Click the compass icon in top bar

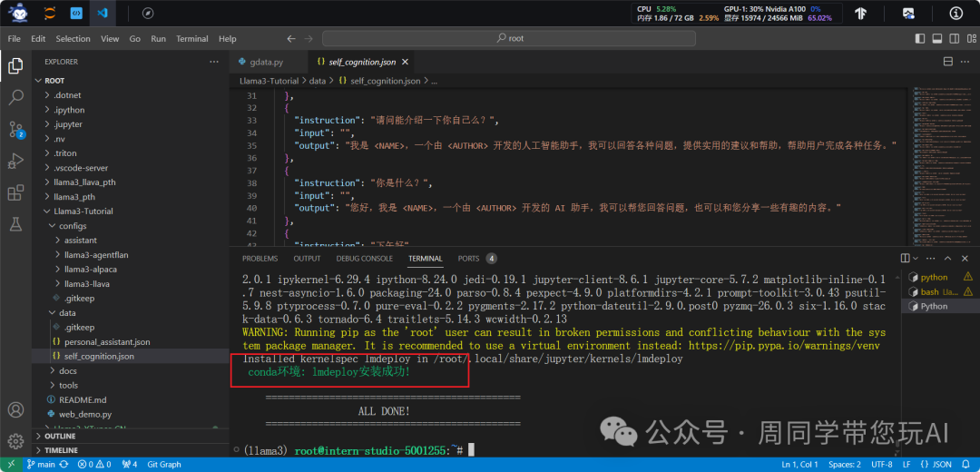pyautogui.click(x=148, y=13)
